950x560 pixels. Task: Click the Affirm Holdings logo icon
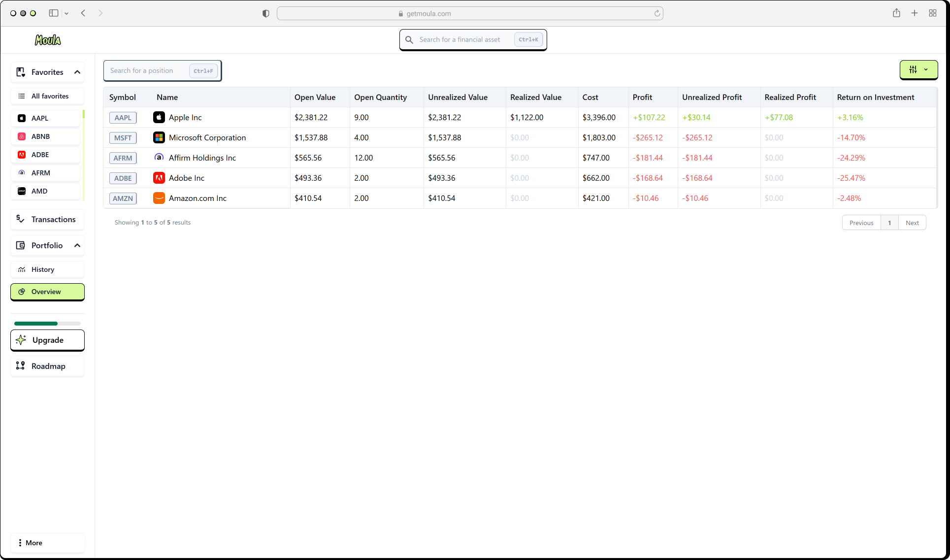click(x=159, y=158)
